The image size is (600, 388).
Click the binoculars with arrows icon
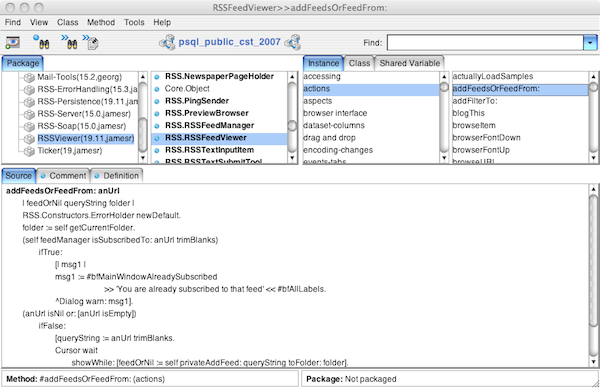coord(70,42)
